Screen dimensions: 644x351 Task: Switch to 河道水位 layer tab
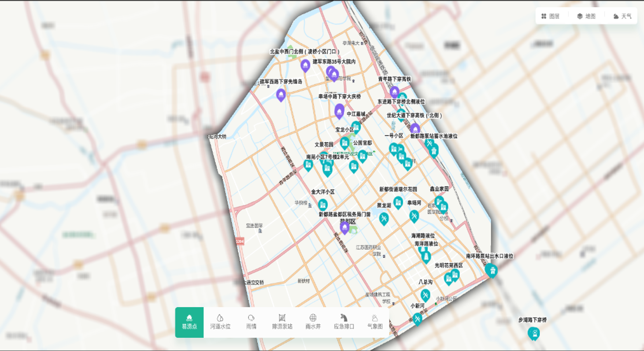220,322
